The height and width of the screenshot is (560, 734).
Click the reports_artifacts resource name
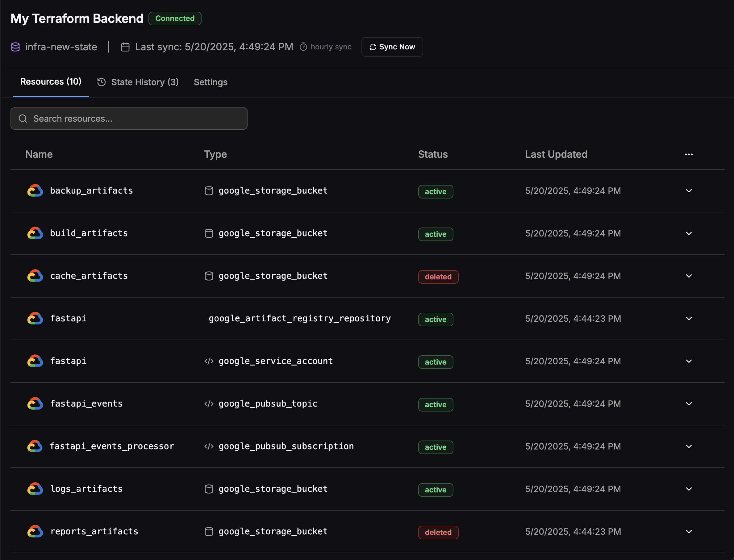pos(94,532)
